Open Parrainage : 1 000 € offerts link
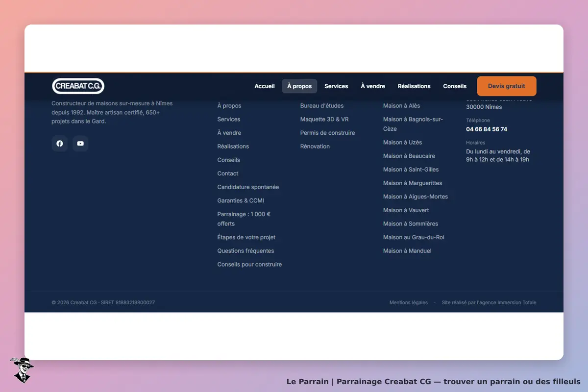The width and height of the screenshot is (588, 392). (244, 219)
